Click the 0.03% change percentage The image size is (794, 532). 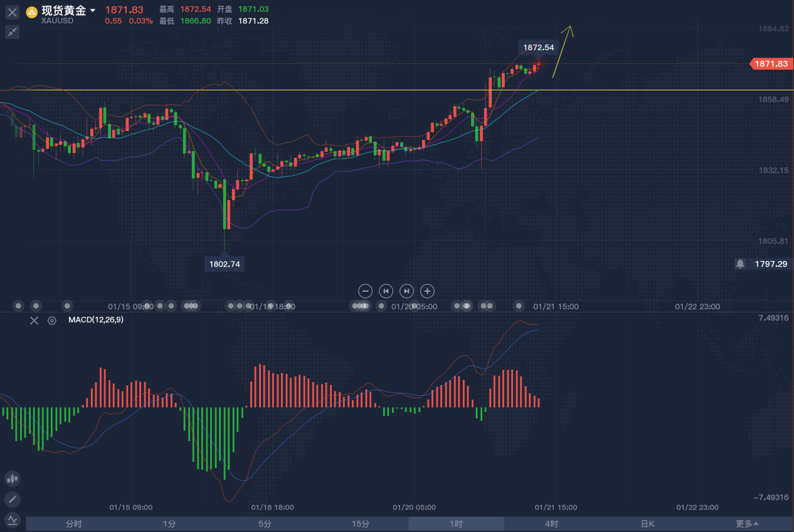(x=140, y=21)
